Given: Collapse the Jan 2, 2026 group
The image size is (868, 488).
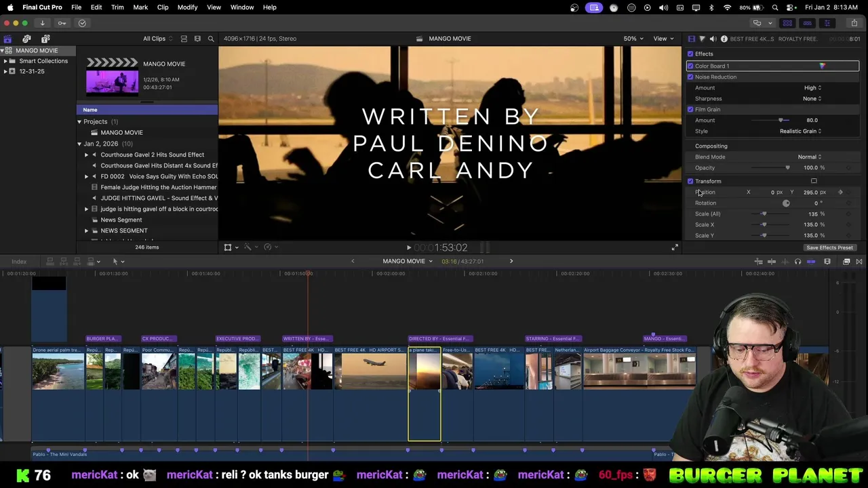Looking at the screenshot, I should click(x=79, y=144).
